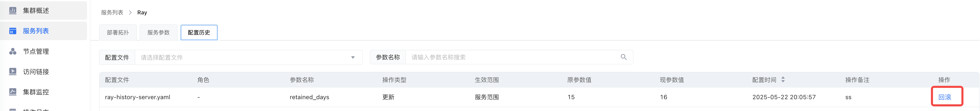This screenshot has width=980, height=111.
Task: Switch to the 部署拓扑 tab
Action: 118,33
